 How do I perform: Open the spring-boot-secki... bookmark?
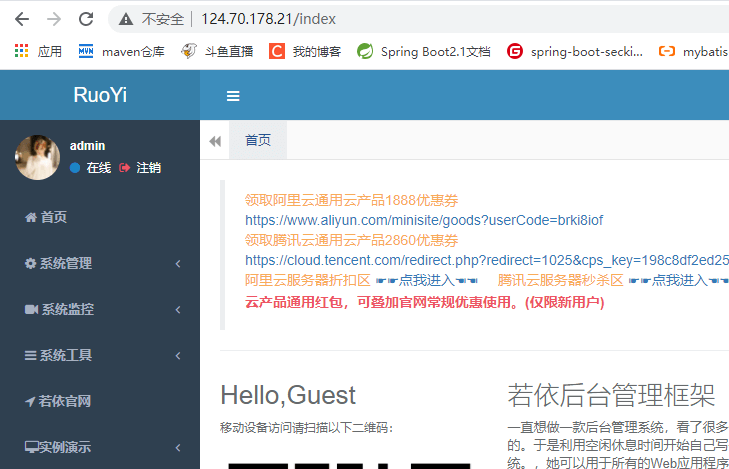tap(575, 51)
